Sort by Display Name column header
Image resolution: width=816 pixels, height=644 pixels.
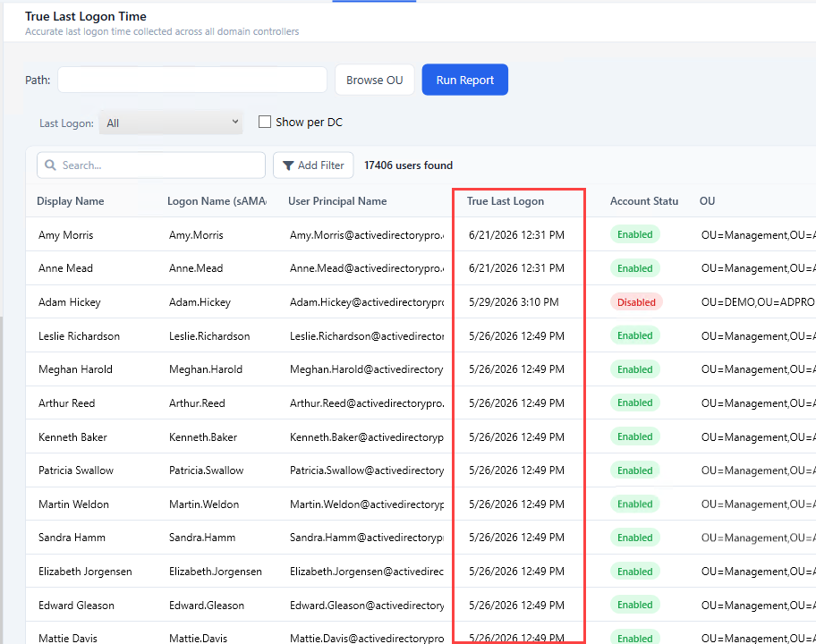(x=71, y=201)
